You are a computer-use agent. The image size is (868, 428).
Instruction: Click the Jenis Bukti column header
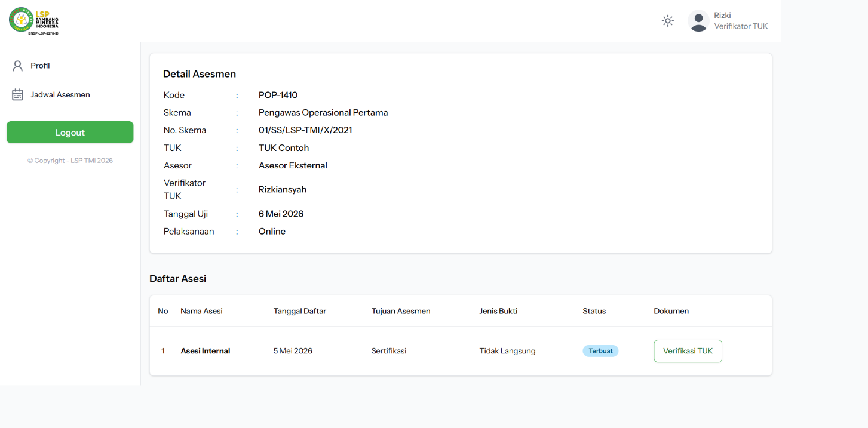tap(498, 311)
